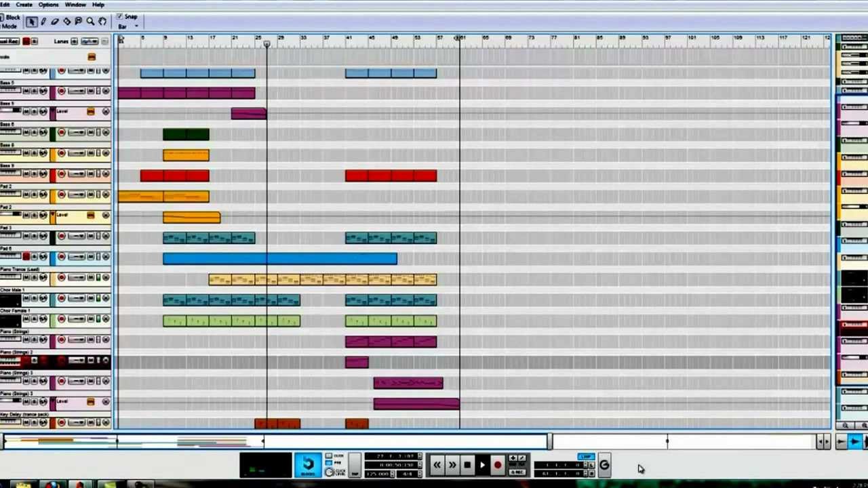Click the Stop transport button

467,465
